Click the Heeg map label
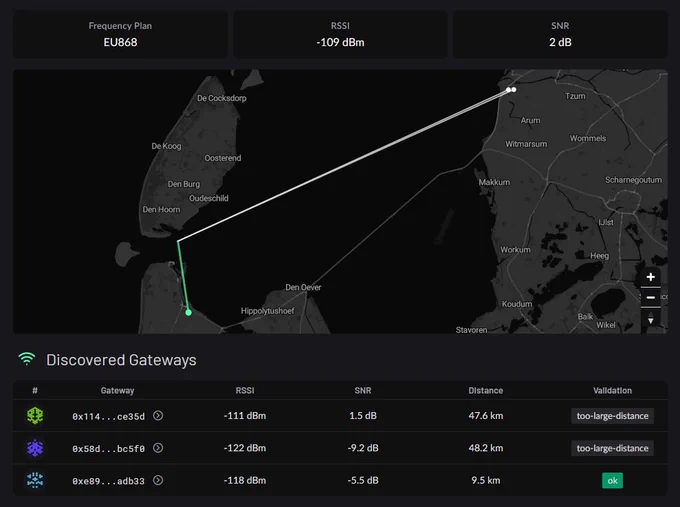The height and width of the screenshot is (507, 680). coord(599,256)
